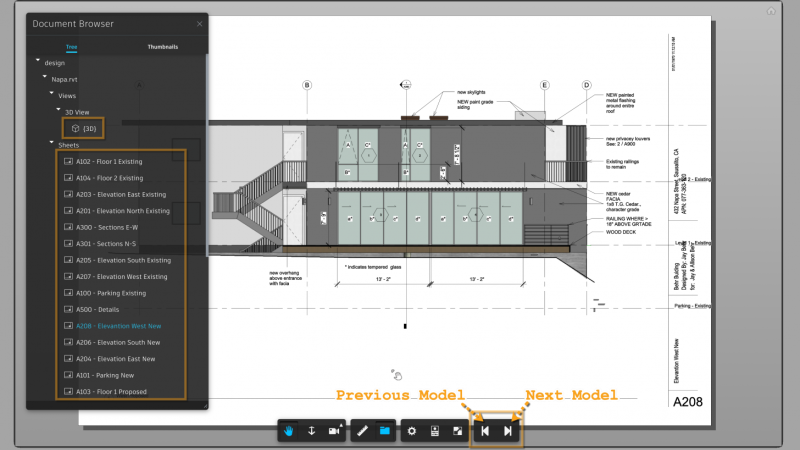Close the Document Browser panel
This screenshot has height=450, width=800.
tap(199, 23)
